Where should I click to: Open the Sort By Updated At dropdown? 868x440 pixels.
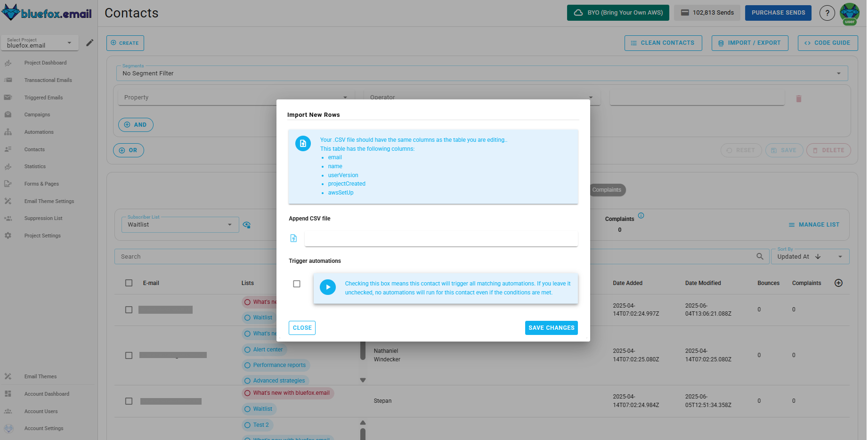coord(840,256)
